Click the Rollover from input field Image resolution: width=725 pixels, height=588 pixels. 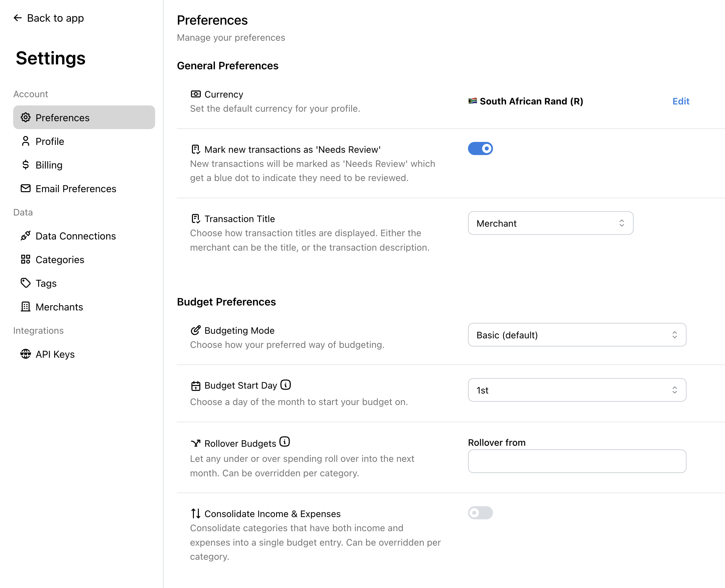point(576,461)
